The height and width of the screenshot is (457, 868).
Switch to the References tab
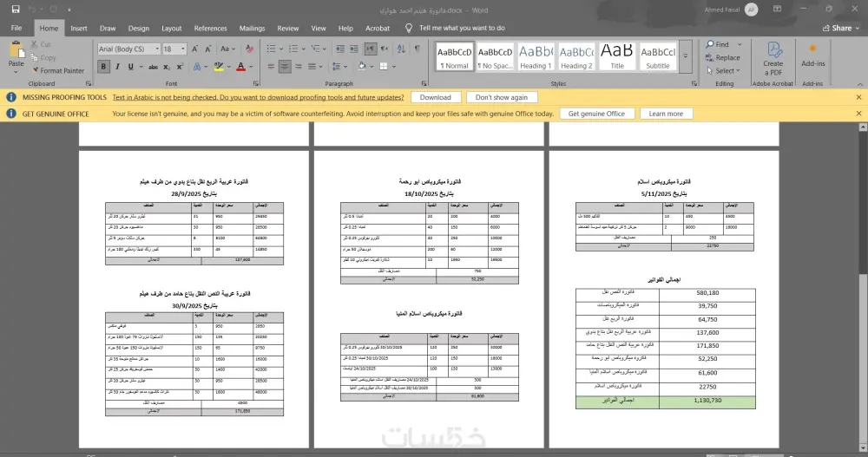coord(210,29)
